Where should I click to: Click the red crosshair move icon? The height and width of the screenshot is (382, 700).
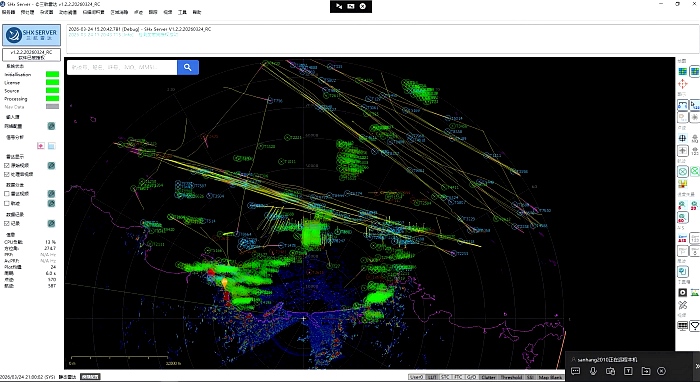point(683,84)
